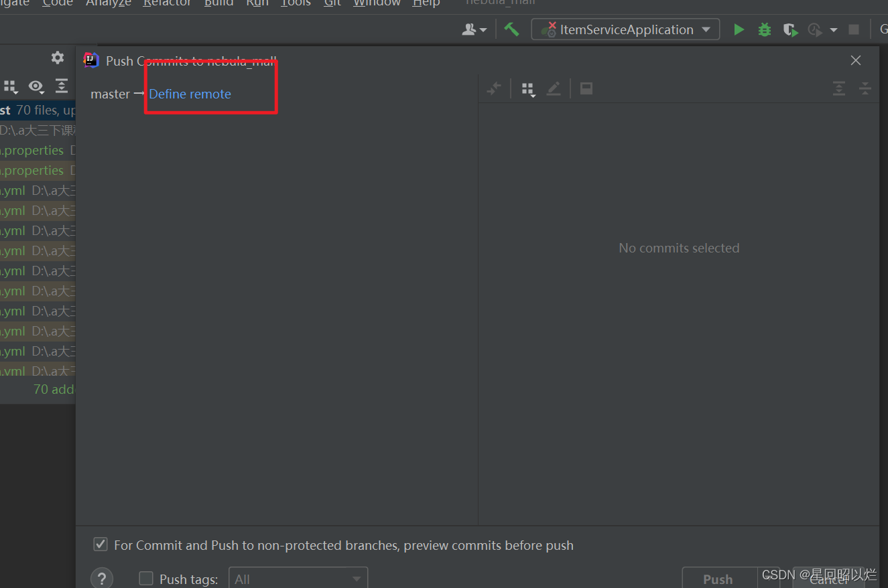The image size is (888, 588).
Task: Collapse all in the Push dialog's right toolbar
Action: point(865,88)
